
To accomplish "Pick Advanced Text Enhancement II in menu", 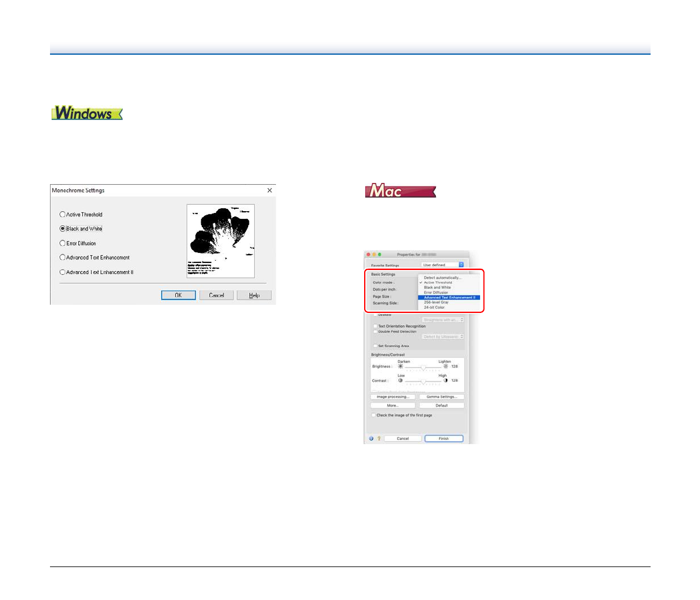I will click(x=449, y=298).
